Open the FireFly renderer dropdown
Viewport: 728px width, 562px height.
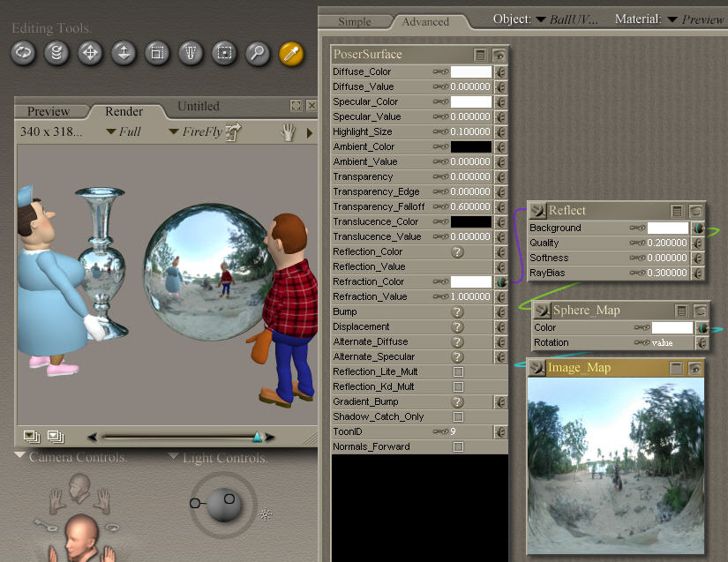pos(195,132)
